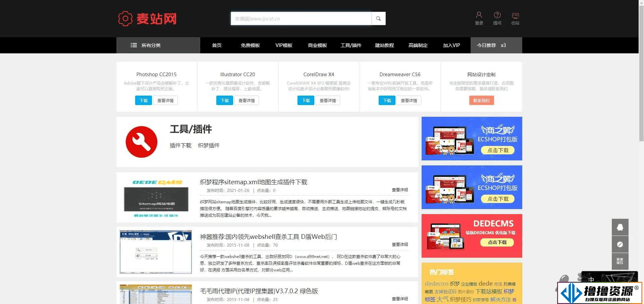Open the 登录 login icon

pos(479,15)
